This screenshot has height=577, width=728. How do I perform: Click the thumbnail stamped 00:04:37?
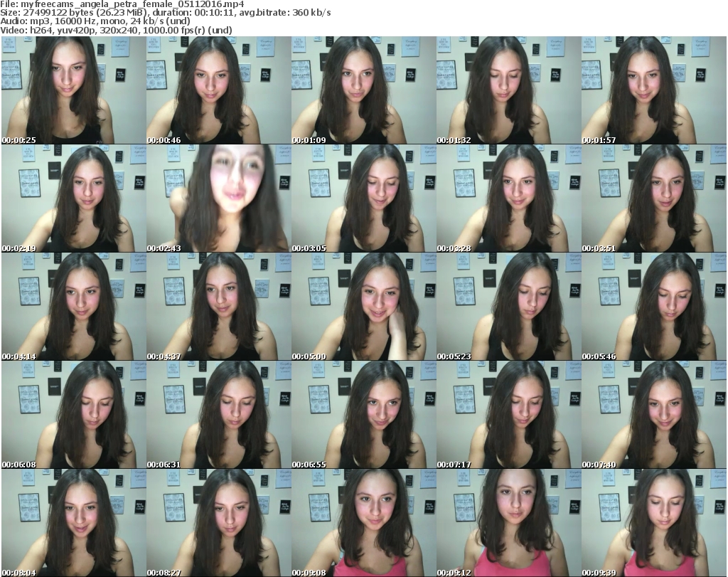pyautogui.click(x=219, y=307)
